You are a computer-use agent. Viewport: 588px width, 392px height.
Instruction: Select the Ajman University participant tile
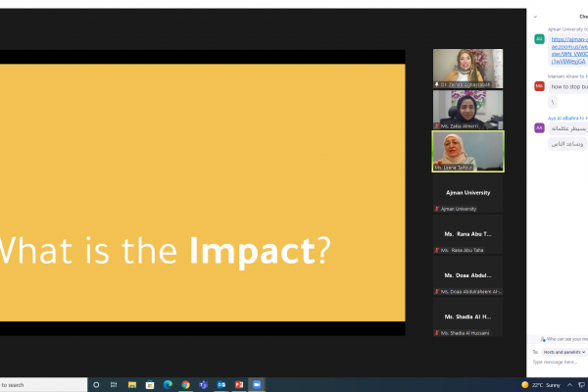[x=468, y=193]
